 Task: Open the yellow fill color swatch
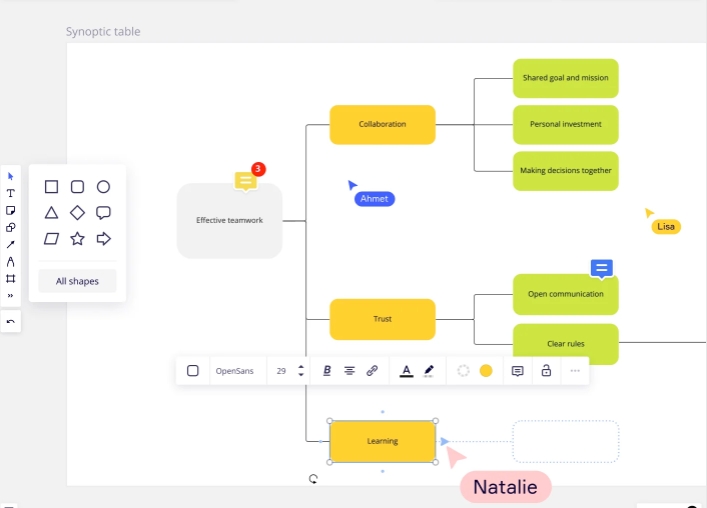[486, 371]
